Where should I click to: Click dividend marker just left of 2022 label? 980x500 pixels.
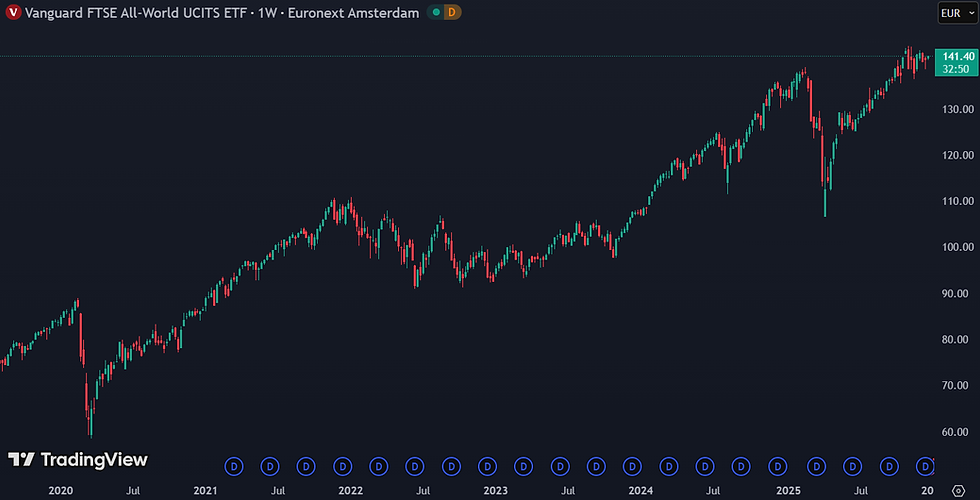click(x=342, y=466)
